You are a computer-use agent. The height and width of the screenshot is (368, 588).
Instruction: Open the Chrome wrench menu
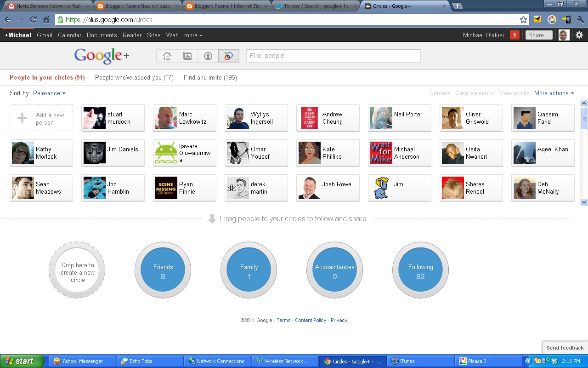pyautogui.click(x=580, y=20)
